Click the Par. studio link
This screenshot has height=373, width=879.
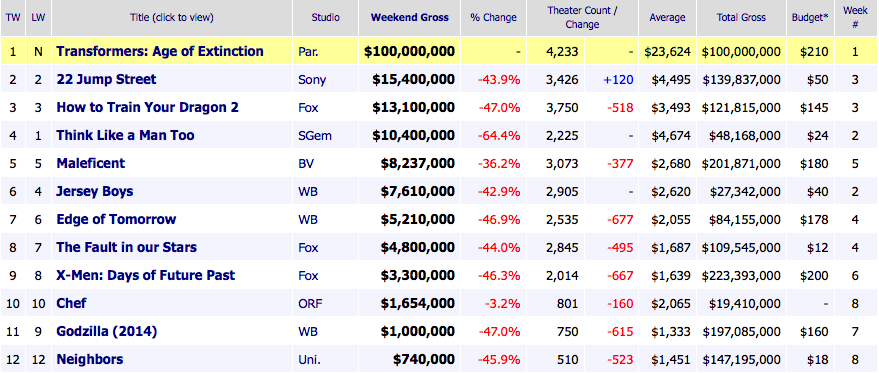[x=308, y=52]
